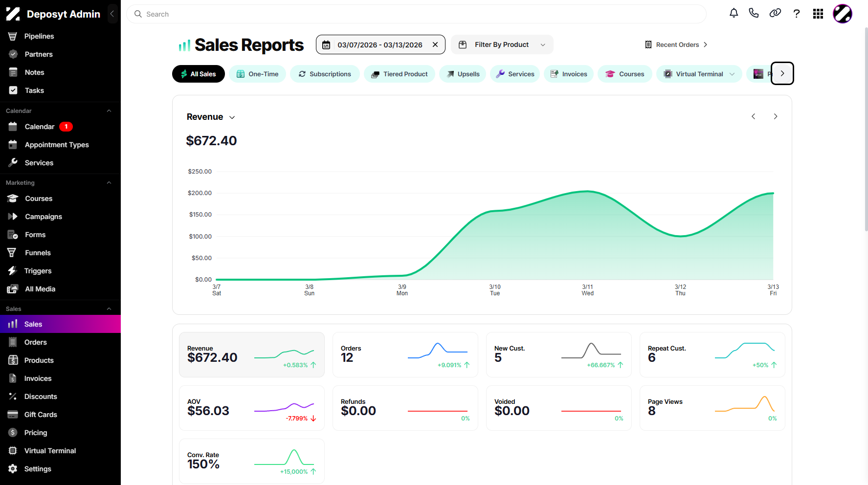Collapse the Calendar sidebar section
This screenshot has width=868, height=485.
(x=109, y=111)
